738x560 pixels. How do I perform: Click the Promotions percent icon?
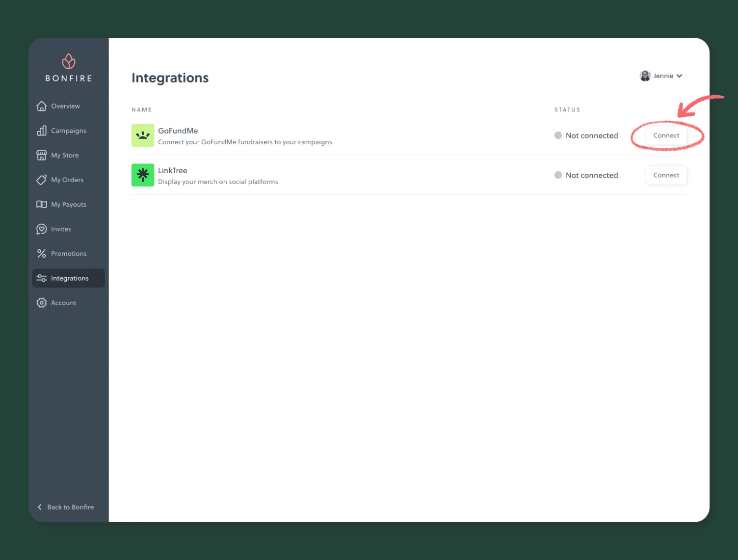pos(42,254)
